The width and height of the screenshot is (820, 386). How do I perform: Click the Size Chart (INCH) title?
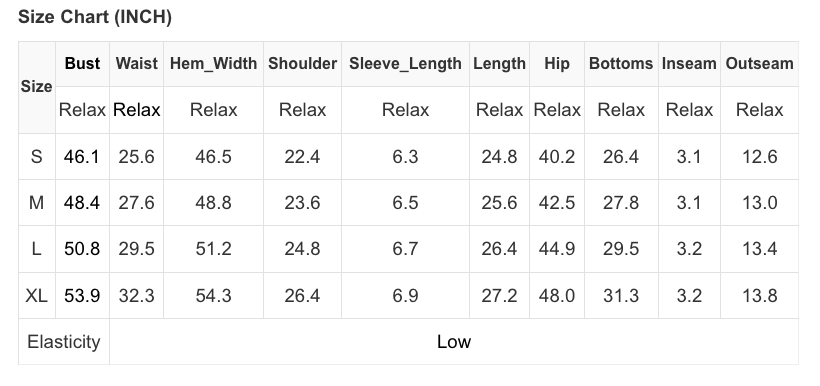pyautogui.click(x=95, y=17)
